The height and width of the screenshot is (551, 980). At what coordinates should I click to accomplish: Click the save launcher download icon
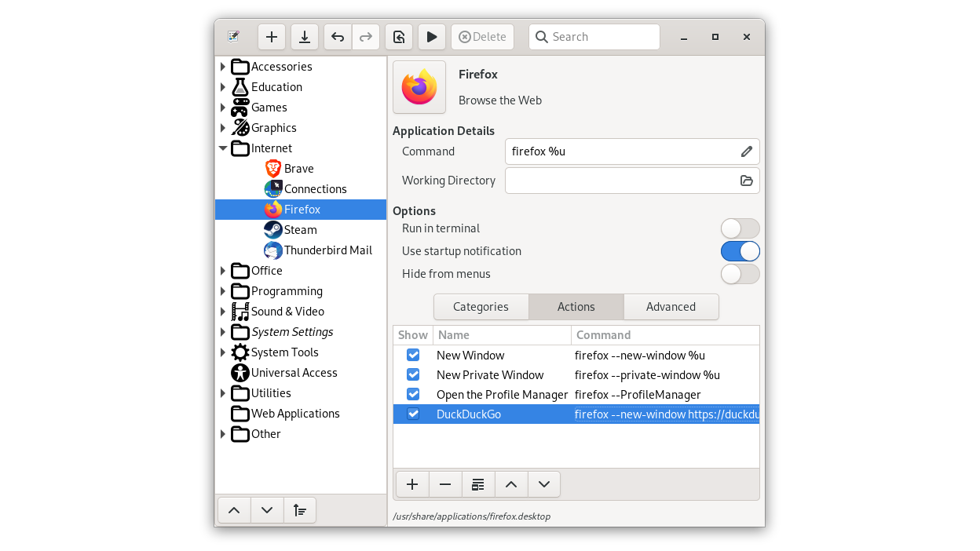click(x=304, y=37)
